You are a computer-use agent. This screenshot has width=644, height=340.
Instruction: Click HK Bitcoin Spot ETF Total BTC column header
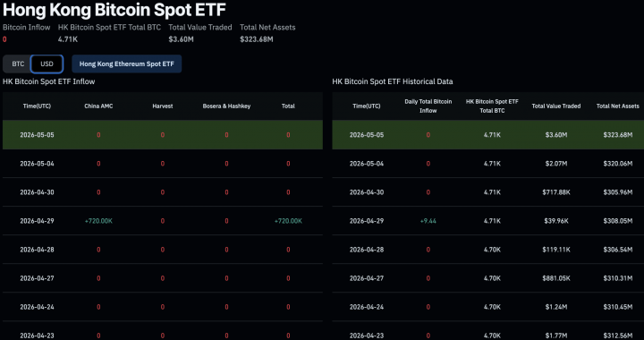(492, 106)
